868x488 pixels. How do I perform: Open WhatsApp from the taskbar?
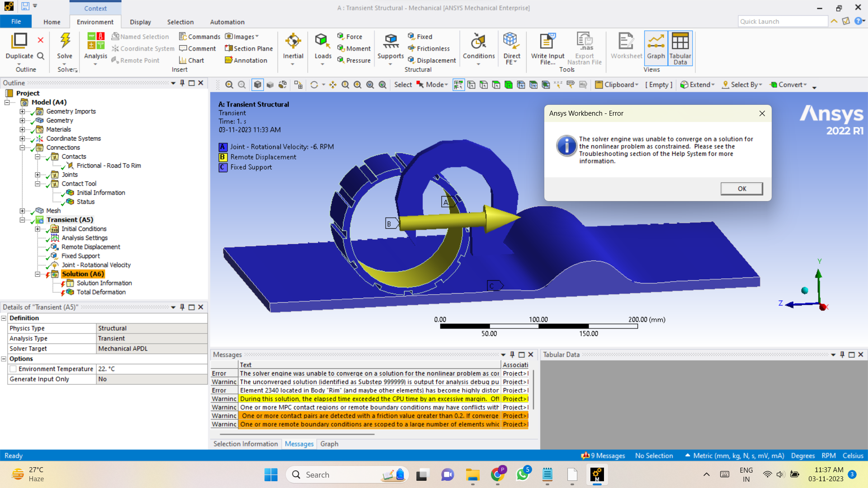tap(522, 475)
